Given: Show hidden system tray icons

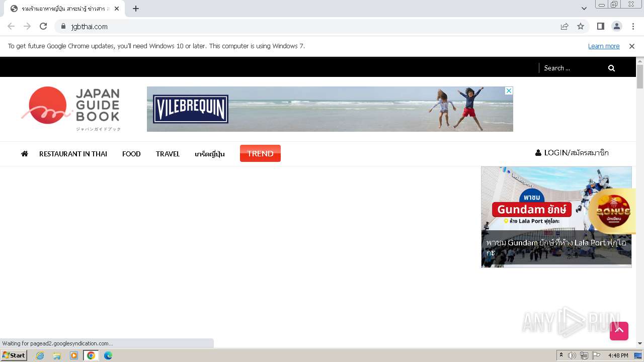Looking at the screenshot, I should click(x=561, y=355).
